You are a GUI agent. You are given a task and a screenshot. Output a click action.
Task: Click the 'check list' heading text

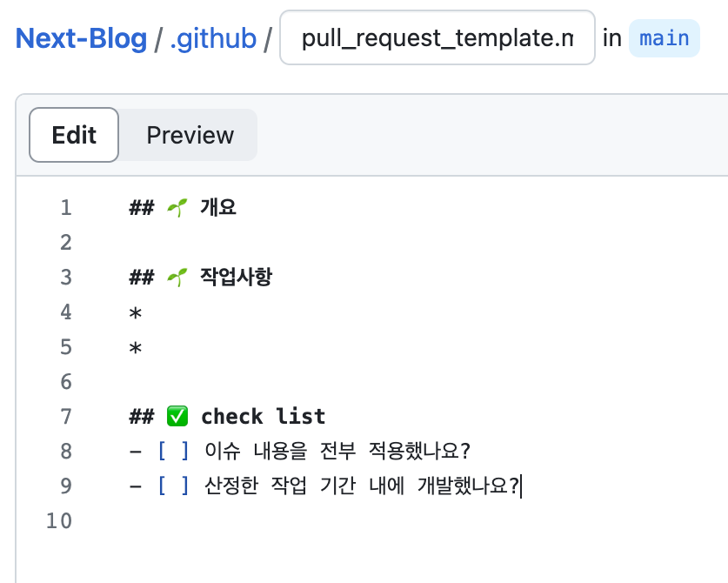tap(264, 416)
